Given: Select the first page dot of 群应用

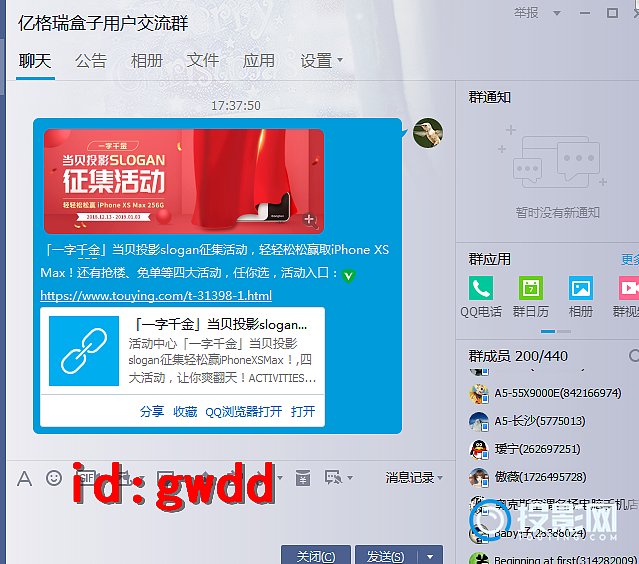Looking at the screenshot, I should (x=548, y=331).
